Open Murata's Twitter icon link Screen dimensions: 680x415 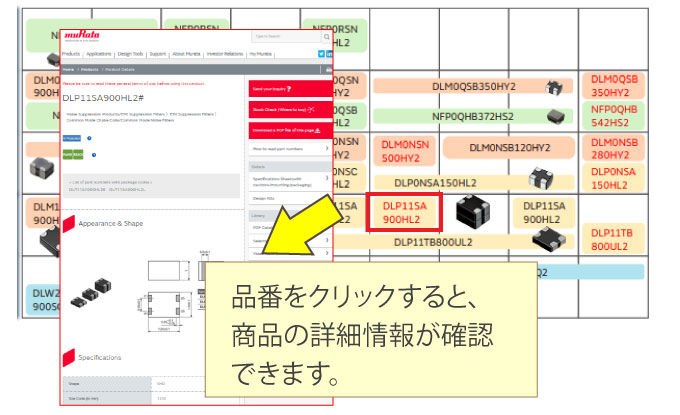coord(321,54)
